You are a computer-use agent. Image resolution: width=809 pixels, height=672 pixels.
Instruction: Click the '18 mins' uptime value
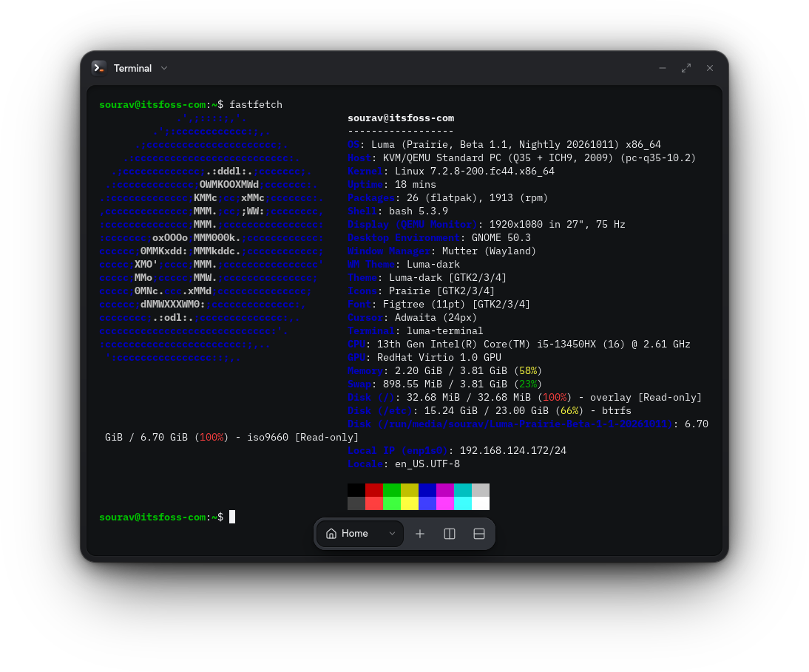(x=416, y=185)
